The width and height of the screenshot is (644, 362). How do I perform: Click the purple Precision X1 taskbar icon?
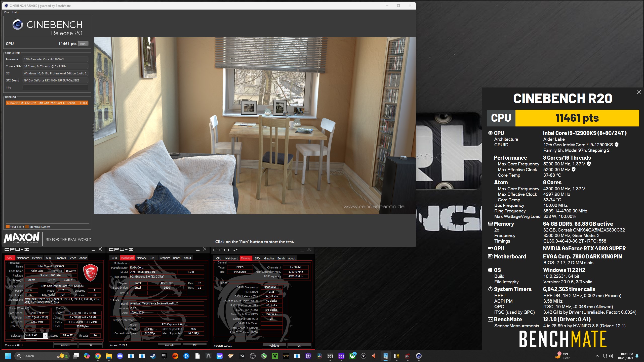(x=341, y=356)
